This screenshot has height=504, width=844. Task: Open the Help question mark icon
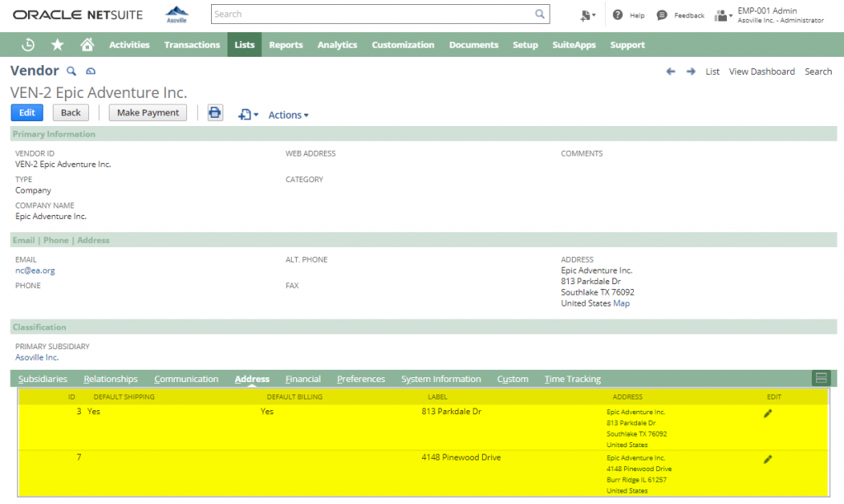pos(618,15)
